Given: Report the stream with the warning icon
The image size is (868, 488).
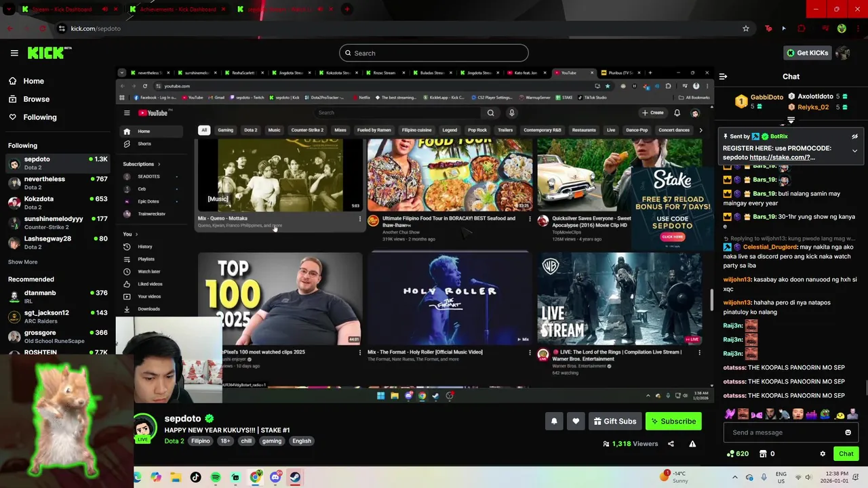Looking at the screenshot, I should 692,444.
